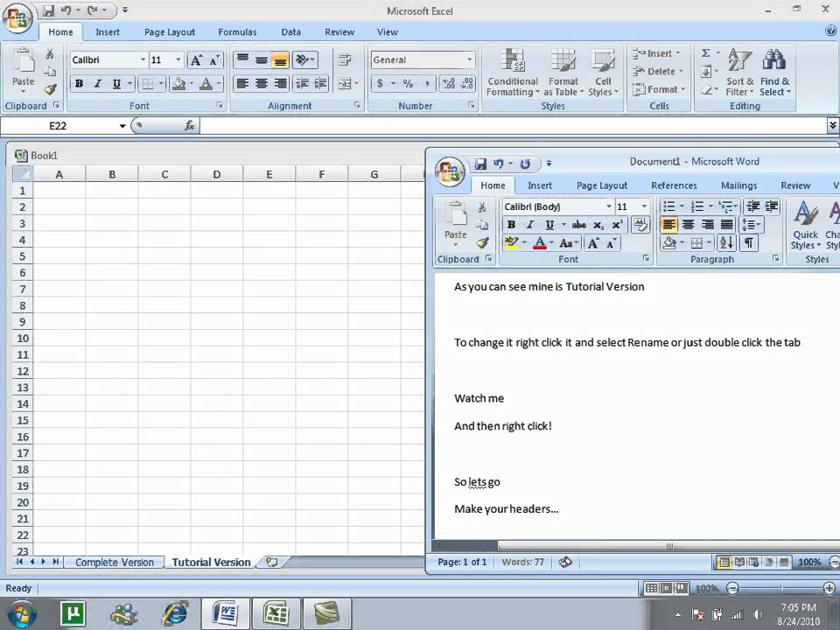Click Word red Font Color button
This screenshot has width=840, height=630.
[x=540, y=243]
